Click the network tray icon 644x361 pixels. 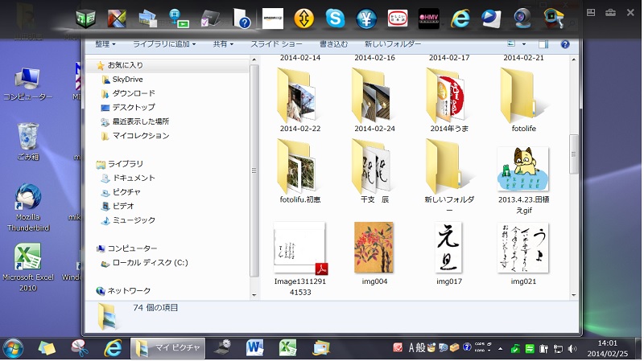558,349
